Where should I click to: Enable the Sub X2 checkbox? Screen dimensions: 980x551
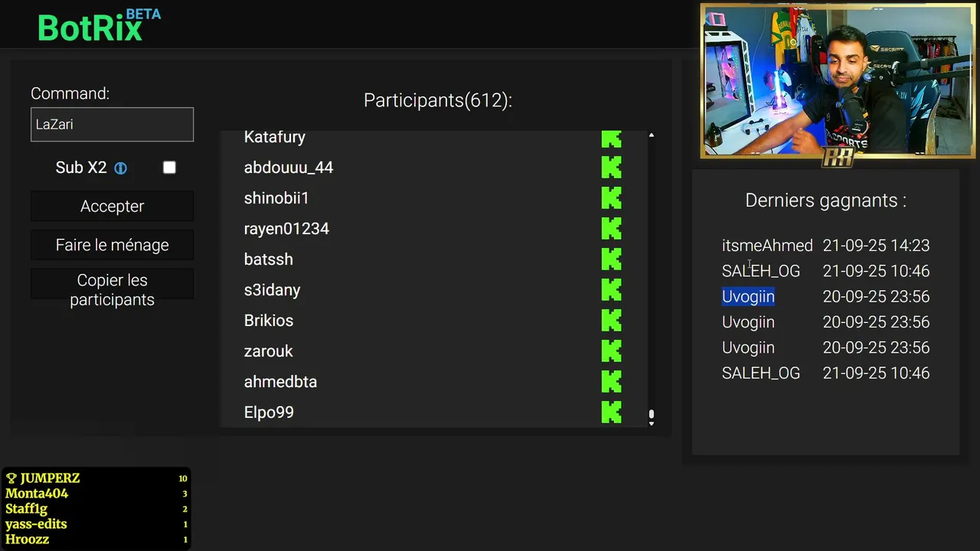click(169, 168)
